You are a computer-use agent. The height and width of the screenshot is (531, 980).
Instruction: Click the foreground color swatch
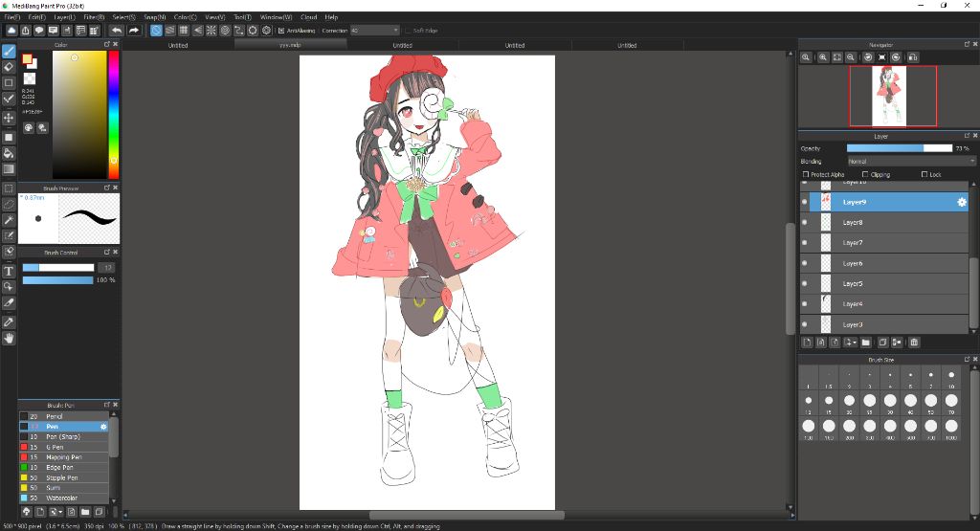pos(27,58)
